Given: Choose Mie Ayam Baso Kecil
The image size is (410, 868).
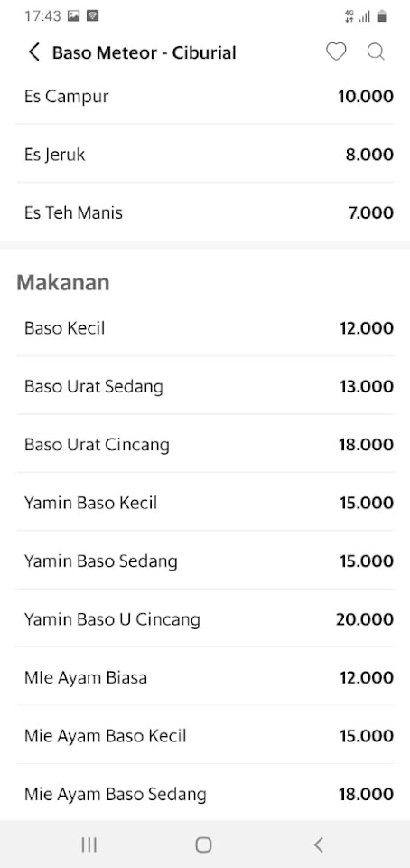Looking at the screenshot, I should pyautogui.click(x=205, y=735).
